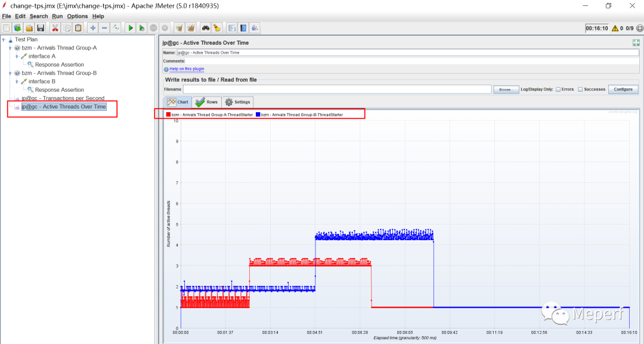Select 'jp@gc - Active Threads Over Time' tree item
The image size is (644, 344).
[x=64, y=107]
